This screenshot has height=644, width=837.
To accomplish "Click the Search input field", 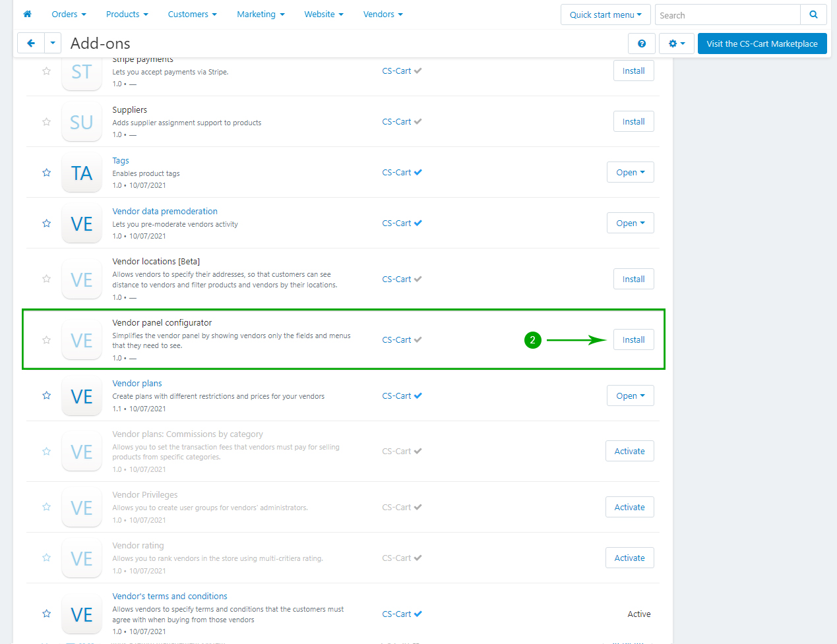I will 727,15.
